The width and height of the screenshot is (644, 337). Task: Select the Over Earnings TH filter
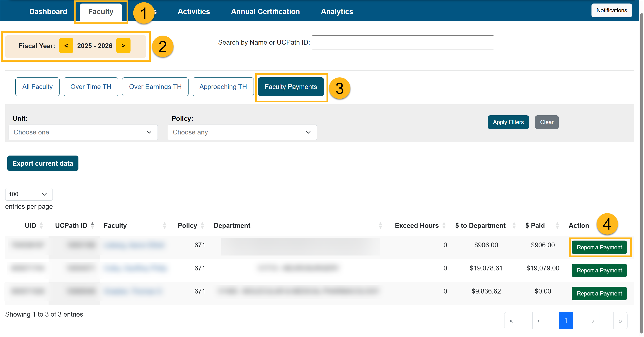tap(155, 87)
